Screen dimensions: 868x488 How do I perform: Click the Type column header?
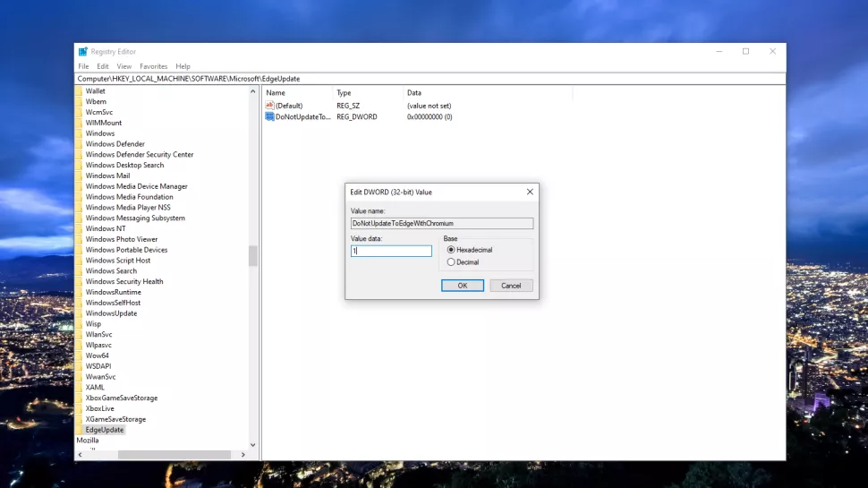pos(345,93)
